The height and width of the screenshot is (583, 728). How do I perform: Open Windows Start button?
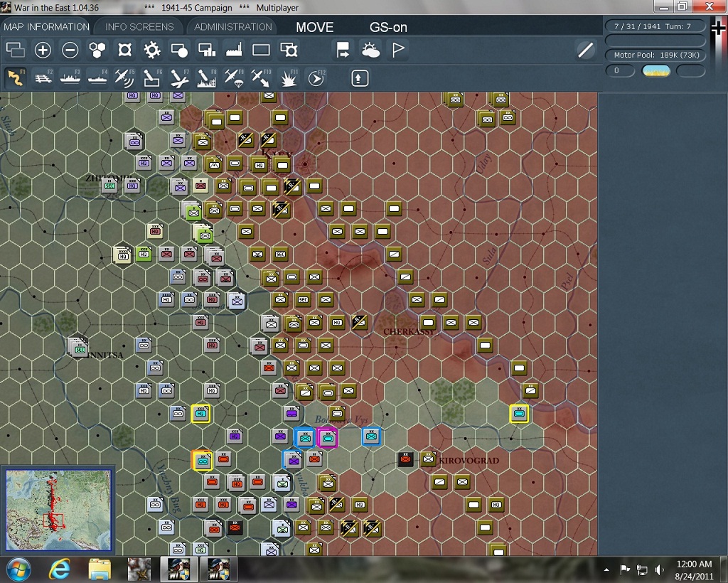pos(18,569)
